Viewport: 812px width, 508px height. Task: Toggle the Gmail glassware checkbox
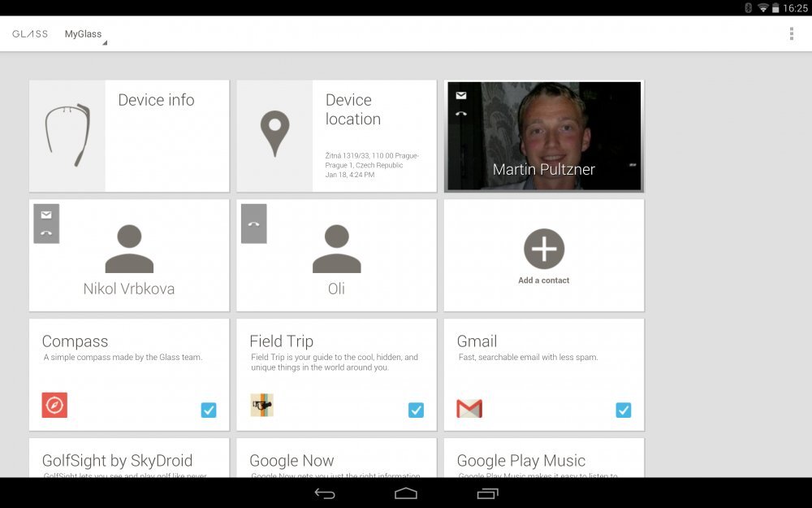click(624, 410)
